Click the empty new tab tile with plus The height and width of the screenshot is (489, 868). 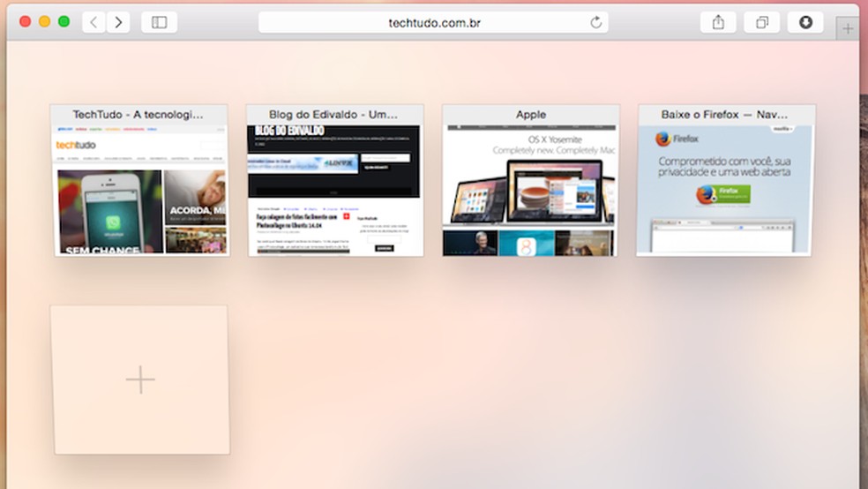140,380
